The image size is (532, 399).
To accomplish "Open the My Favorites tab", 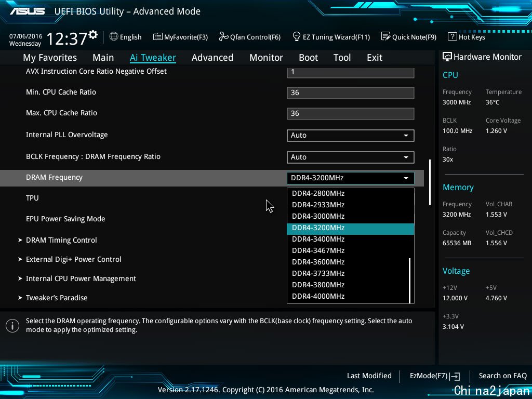I will coord(50,58).
